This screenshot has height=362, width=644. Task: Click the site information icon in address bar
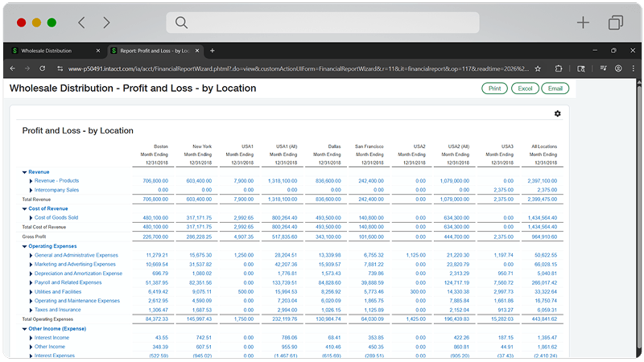(60, 68)
